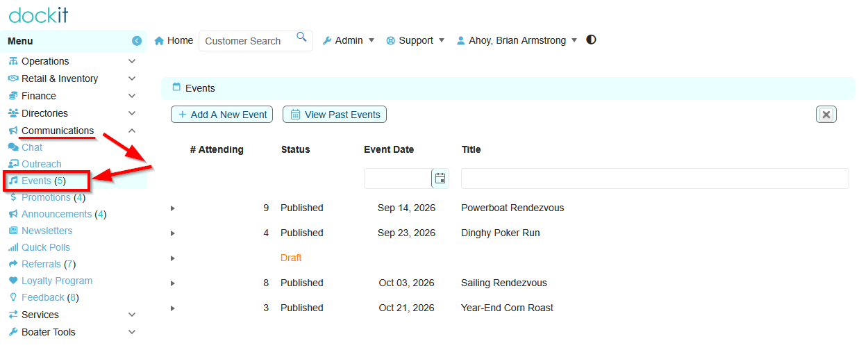
Task: Click the Services arrows icon
Action: point(13,315)
